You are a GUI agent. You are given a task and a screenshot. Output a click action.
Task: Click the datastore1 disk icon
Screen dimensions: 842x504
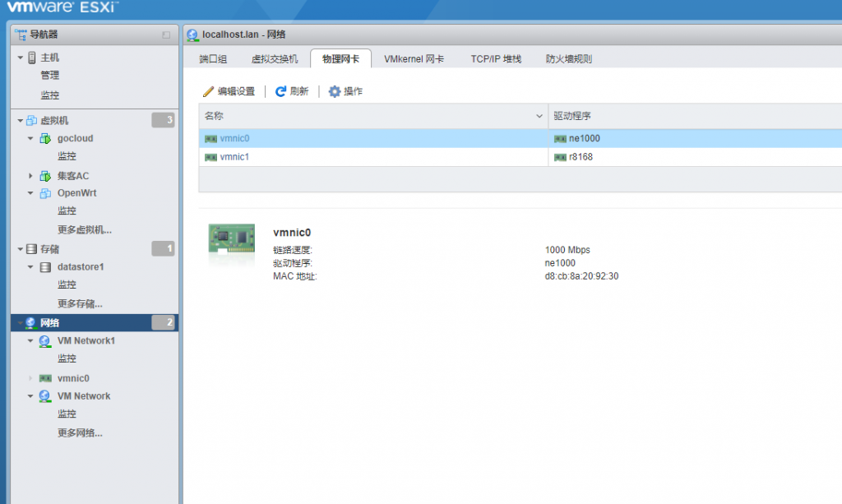(46, 266)
